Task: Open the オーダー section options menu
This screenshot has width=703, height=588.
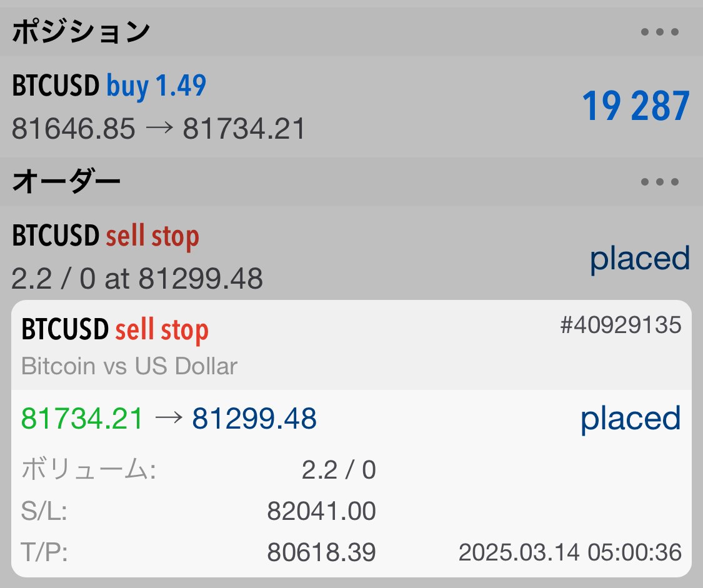Action: [658, 182]
